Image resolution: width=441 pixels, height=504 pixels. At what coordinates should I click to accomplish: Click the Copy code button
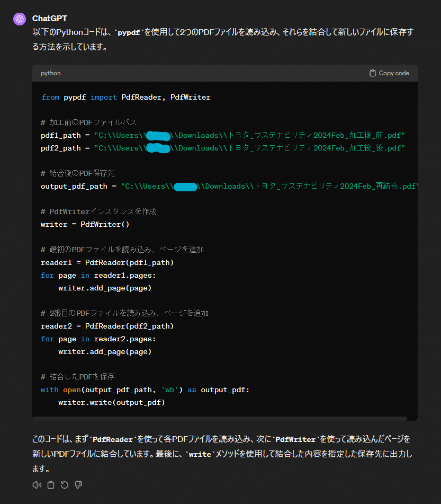(x=389, y=73)
